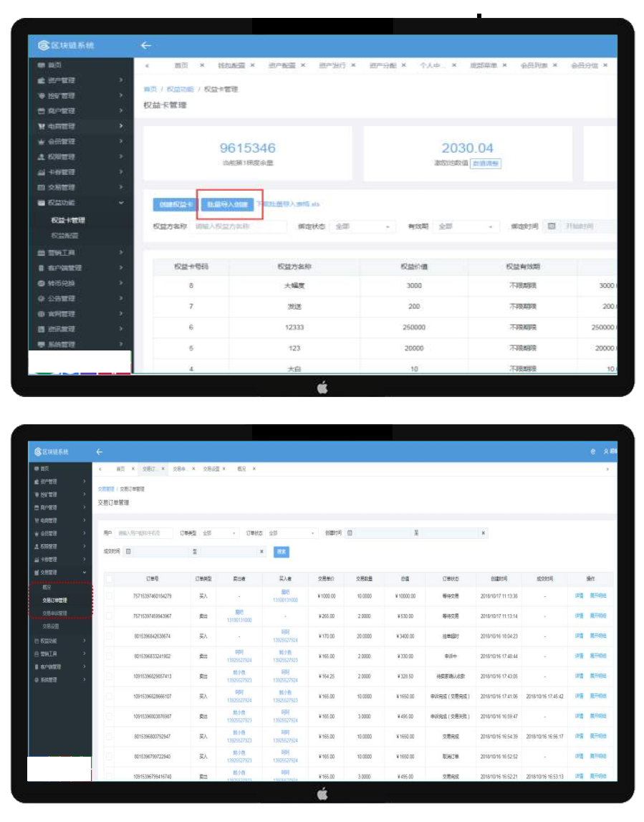Click back arrow above 权益卡管理 page
The height and width of the screenshot is (822, 644).
coord(146,46)
